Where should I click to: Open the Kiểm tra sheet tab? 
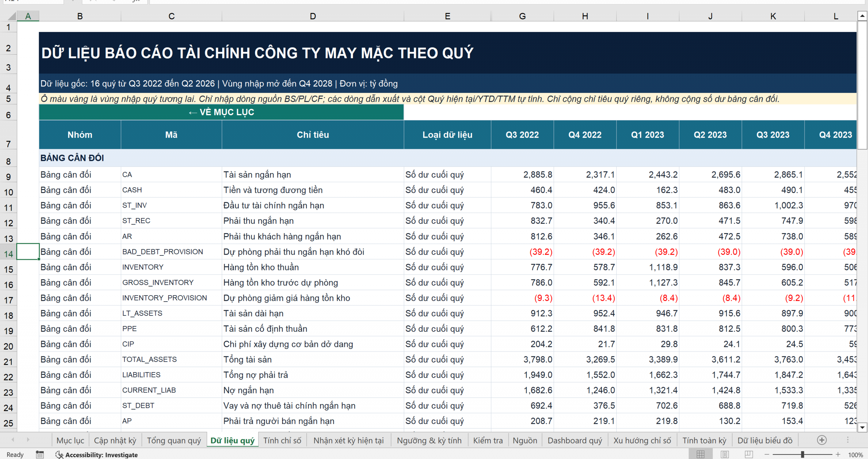(488, 440)
